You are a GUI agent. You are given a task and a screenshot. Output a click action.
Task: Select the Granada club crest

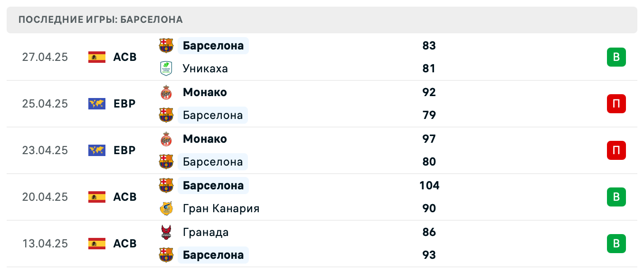pos(166,232)
